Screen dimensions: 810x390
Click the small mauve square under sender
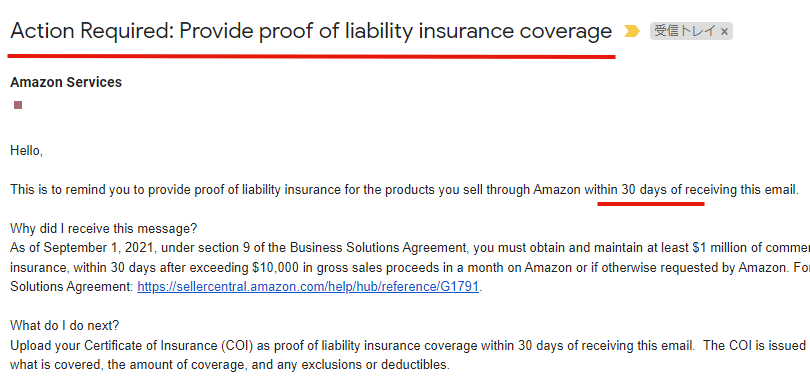point(18,105)
